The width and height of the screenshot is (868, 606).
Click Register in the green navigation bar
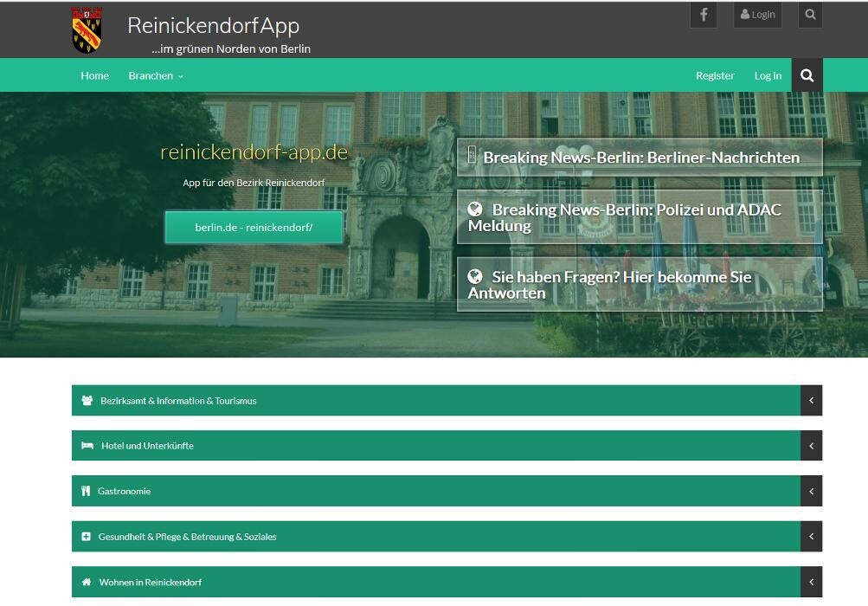click(x=715, y=76)
